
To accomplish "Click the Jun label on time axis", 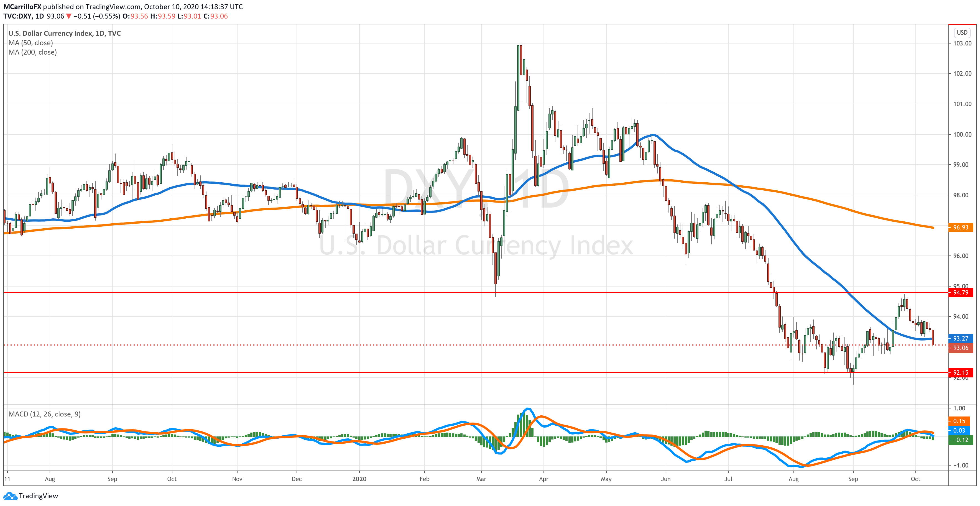I will point(666,479).
